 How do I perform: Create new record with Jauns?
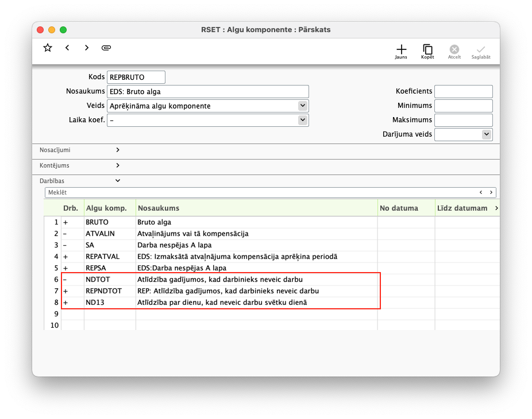(x=401, y=51)
